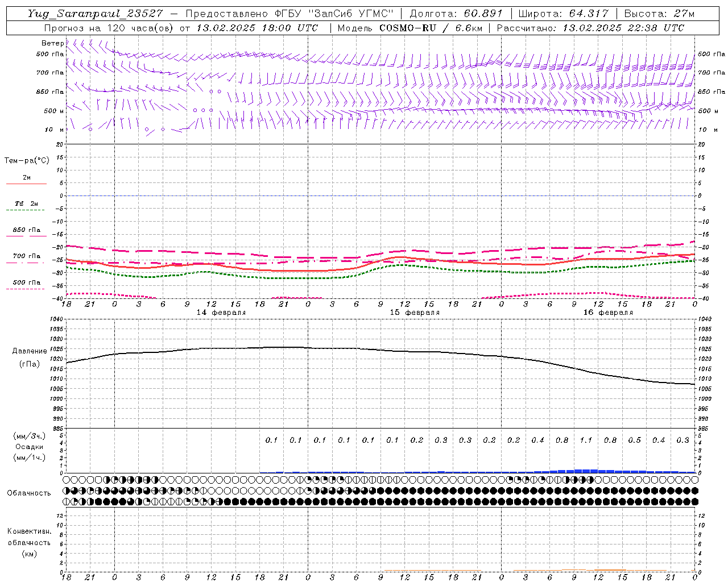
Task: Click the Облачность cloud cover label
Action: (x=29, y=493)
